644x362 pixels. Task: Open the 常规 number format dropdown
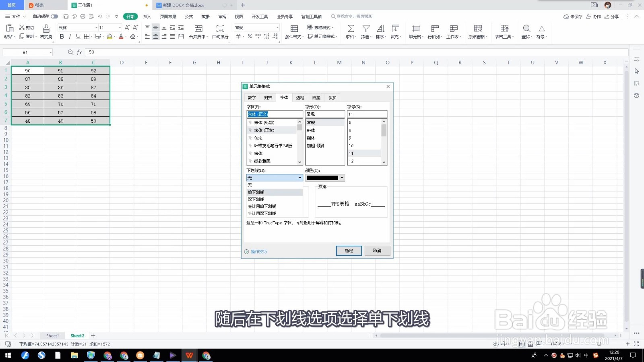click(x=277, y=28)
